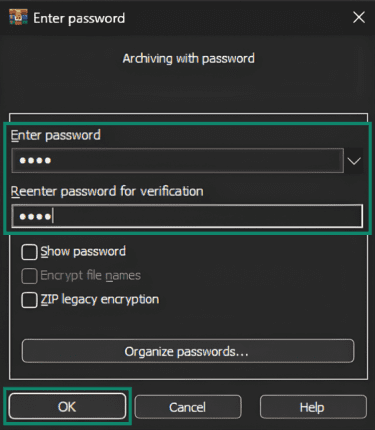This screenshot has height=430, width=375.
Task: Click the Encrypt file names label text
Action: click(x=91, y=276)
